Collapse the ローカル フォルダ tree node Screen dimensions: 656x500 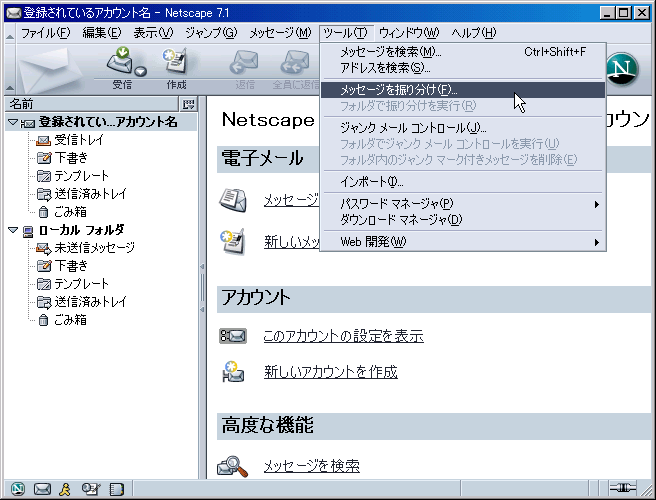coord(13,230)
